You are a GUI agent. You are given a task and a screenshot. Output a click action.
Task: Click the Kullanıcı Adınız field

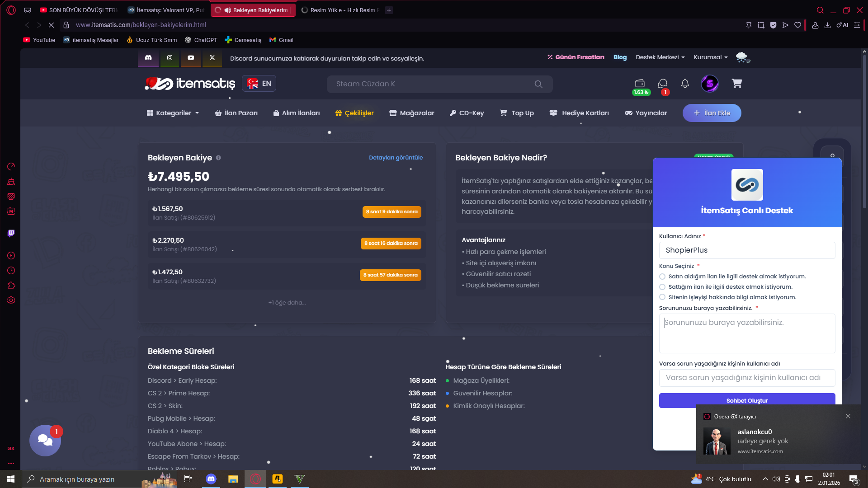(747, 250)
